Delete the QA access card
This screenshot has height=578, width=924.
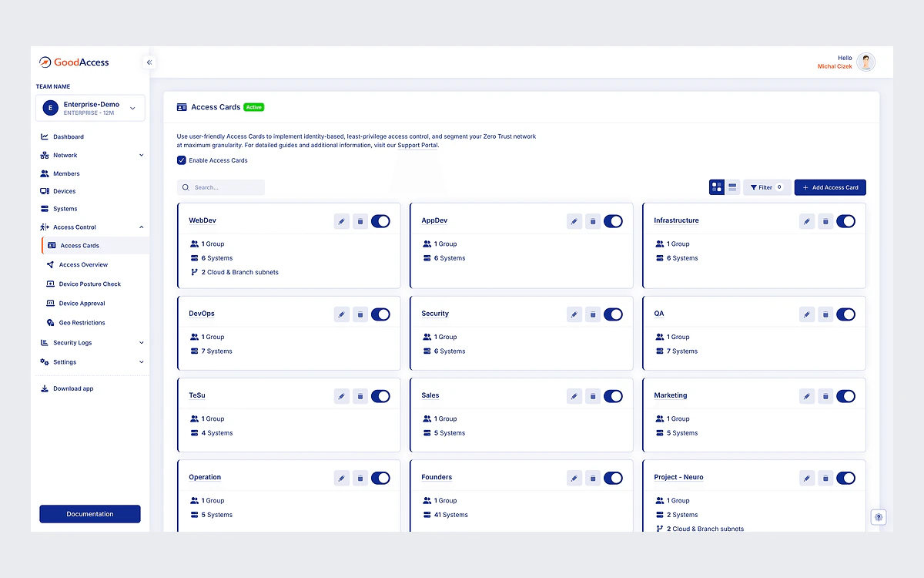coord(825,314)
